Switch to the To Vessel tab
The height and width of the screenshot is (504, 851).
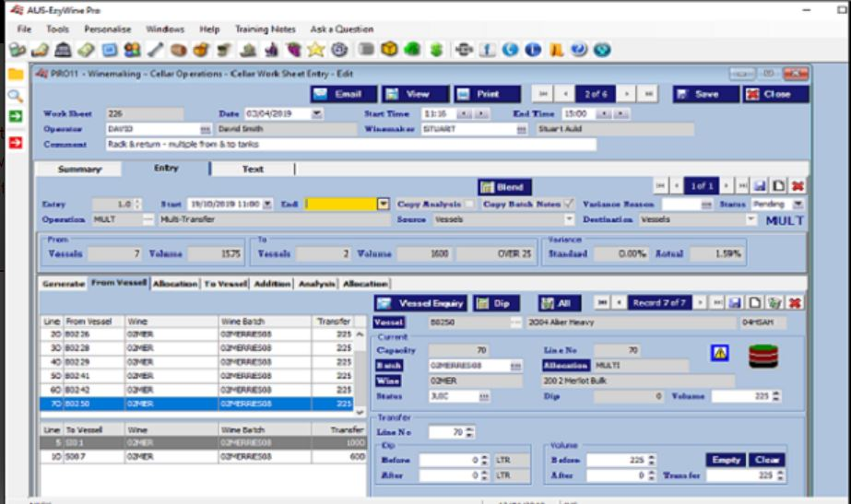point(225,283)
